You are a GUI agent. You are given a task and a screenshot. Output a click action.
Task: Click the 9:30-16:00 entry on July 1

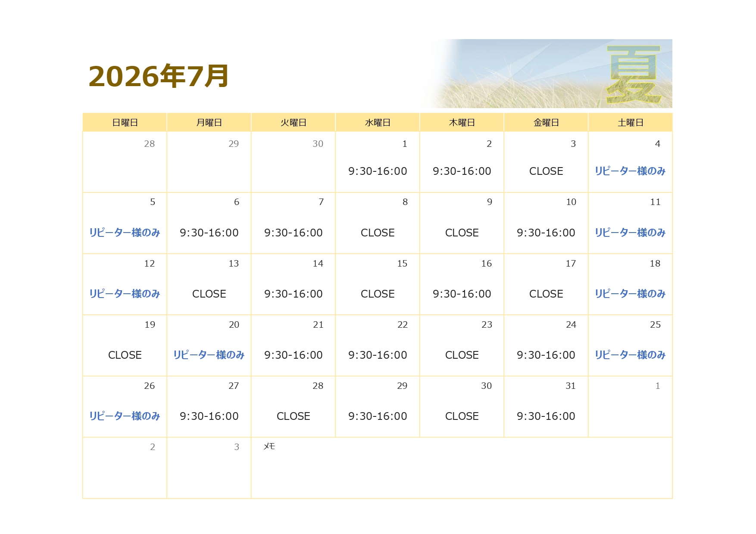click(x=378, y=171)
